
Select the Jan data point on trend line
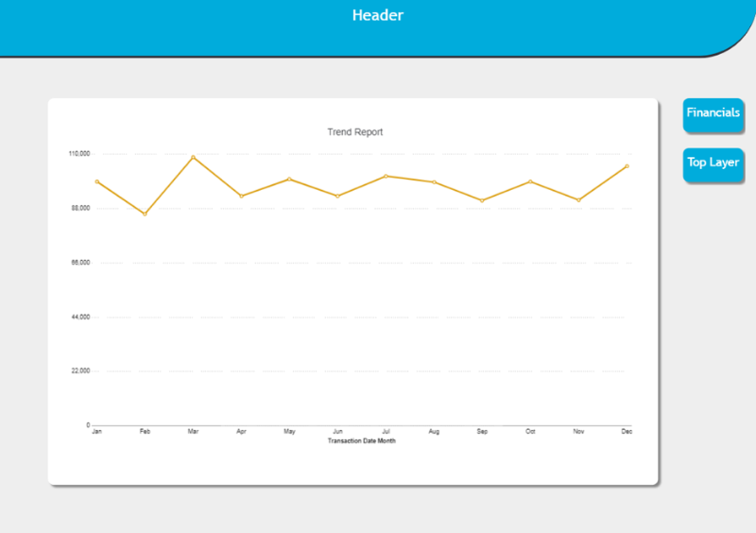coord(96,181)
